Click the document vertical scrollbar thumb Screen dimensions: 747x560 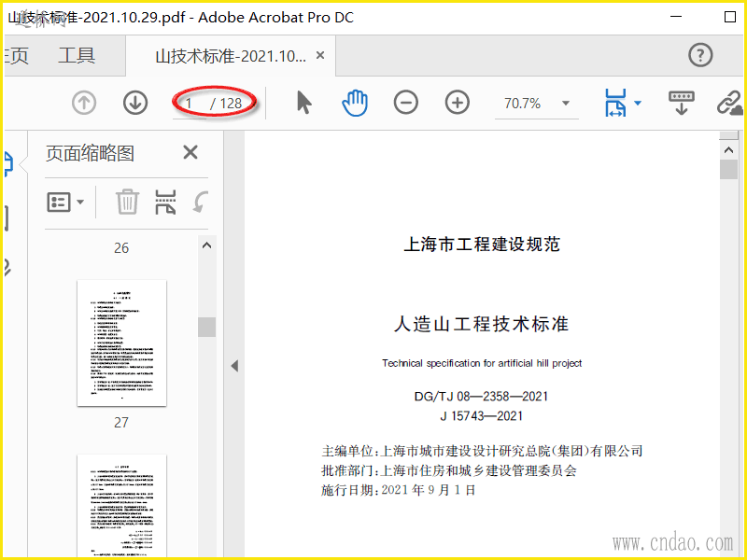point(728,170)
